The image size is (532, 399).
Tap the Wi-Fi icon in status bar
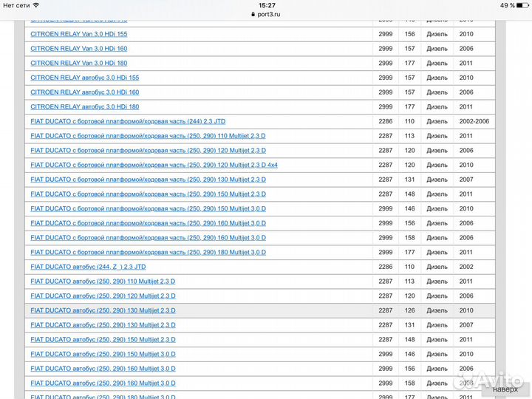click(x=36, y=5)
